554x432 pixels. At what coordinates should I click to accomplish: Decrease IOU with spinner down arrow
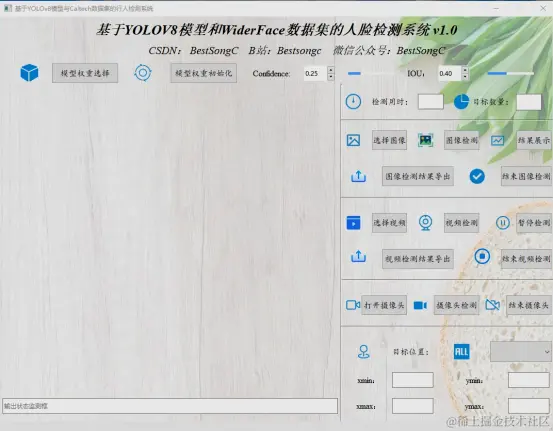[465, 77]
